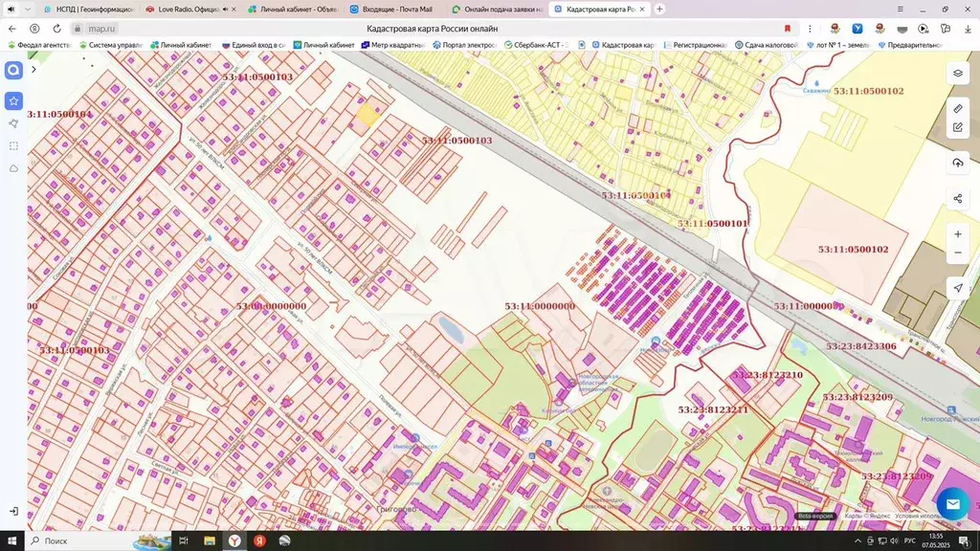
Task: Go back with browser back arrow
Action: point(11,28)
